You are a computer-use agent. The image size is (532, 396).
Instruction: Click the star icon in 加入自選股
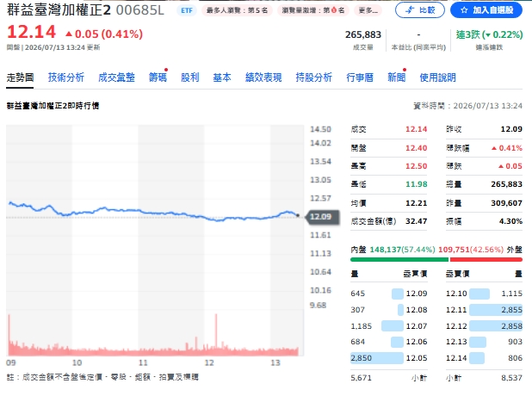464,10
